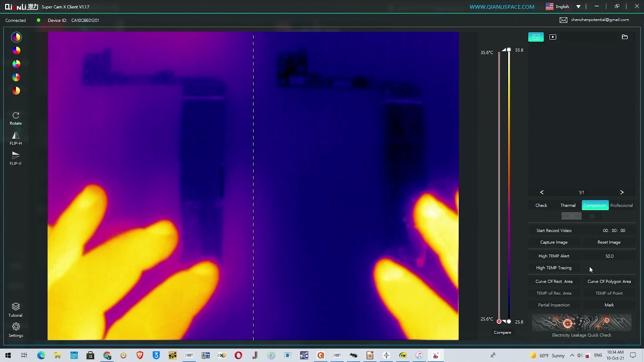Open the Windows Start menu
This screenshot has width=644, height=362.
(7, 355)
